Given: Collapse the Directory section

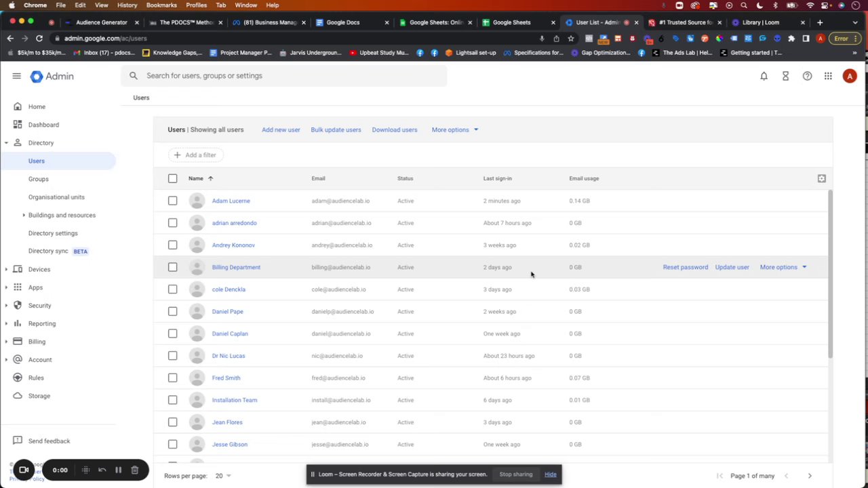Looking at the screenshot, I should click(6, 143).
